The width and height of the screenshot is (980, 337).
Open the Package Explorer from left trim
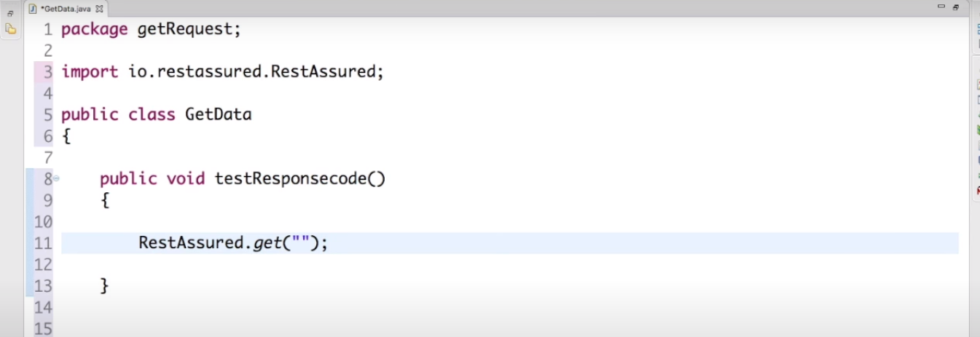pyautogui.click(x=10, y=29)
